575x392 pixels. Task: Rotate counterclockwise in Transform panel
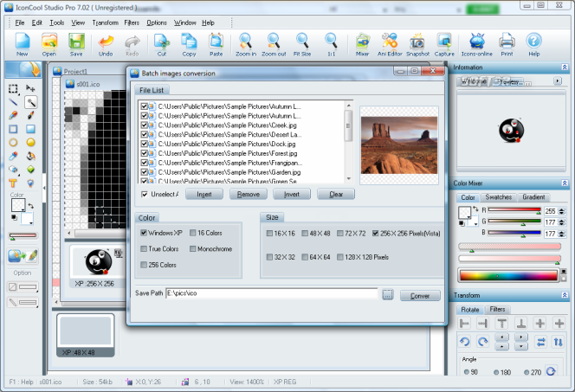(465, 342)
